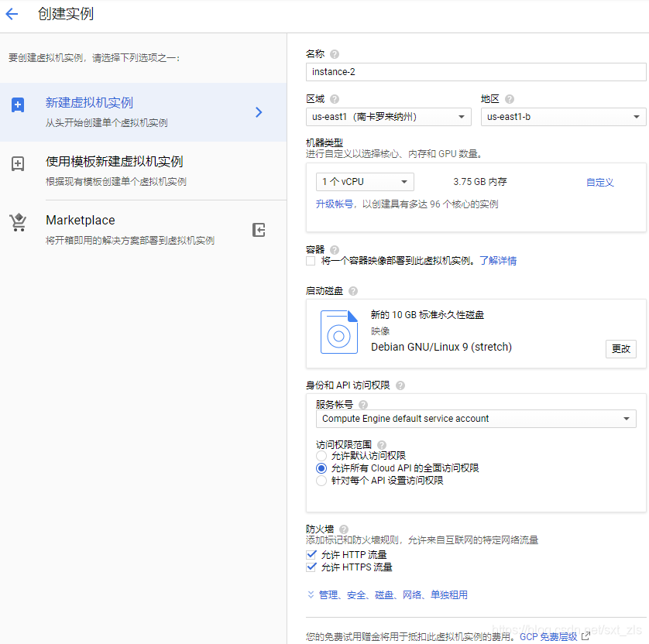
Task: Click the help icon next to 防火墙
Action: pyautogui.click(x=344, y=529)
